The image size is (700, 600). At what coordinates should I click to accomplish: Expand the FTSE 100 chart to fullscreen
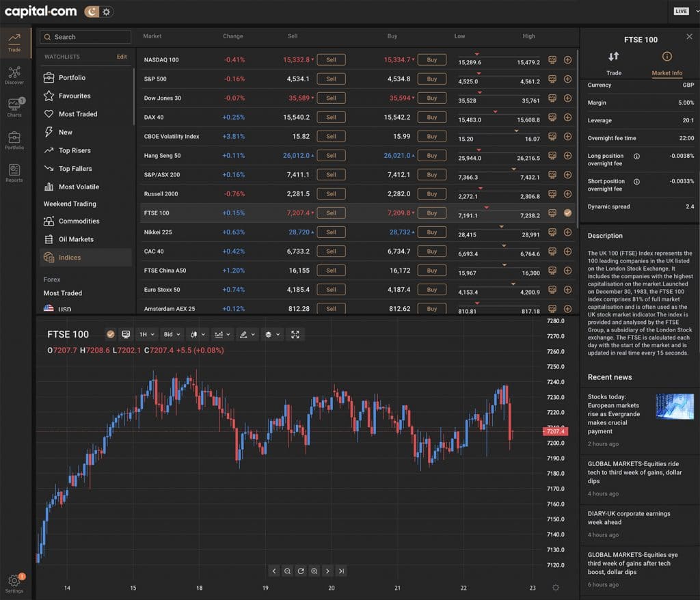coord(295,334)
